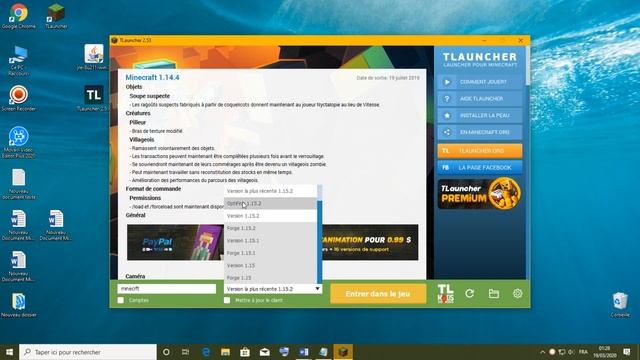Open Aide TLauncher help button
This screenshot has height=360, width=640.
480,99
